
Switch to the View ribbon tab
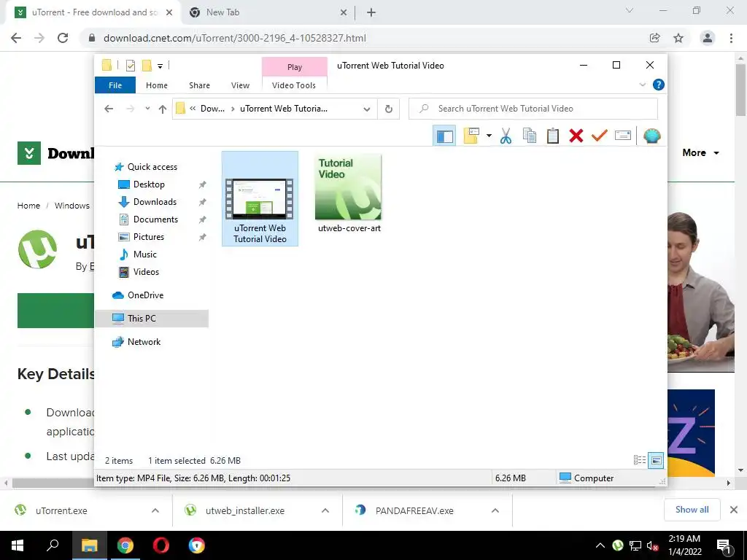click(x=240, y=85)
